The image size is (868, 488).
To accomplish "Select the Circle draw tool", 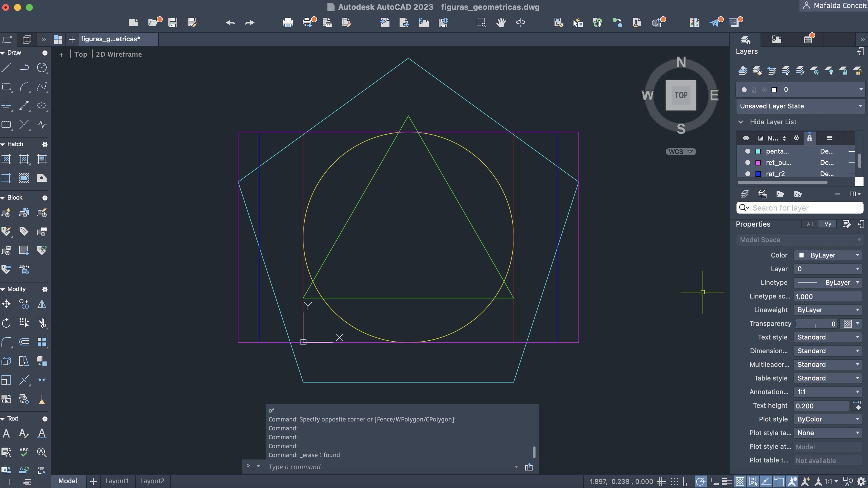I will [x=42, y=67].
